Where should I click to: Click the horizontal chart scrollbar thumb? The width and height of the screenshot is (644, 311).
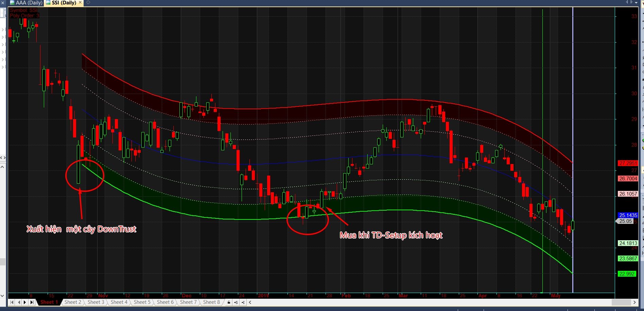pos(621,302)
